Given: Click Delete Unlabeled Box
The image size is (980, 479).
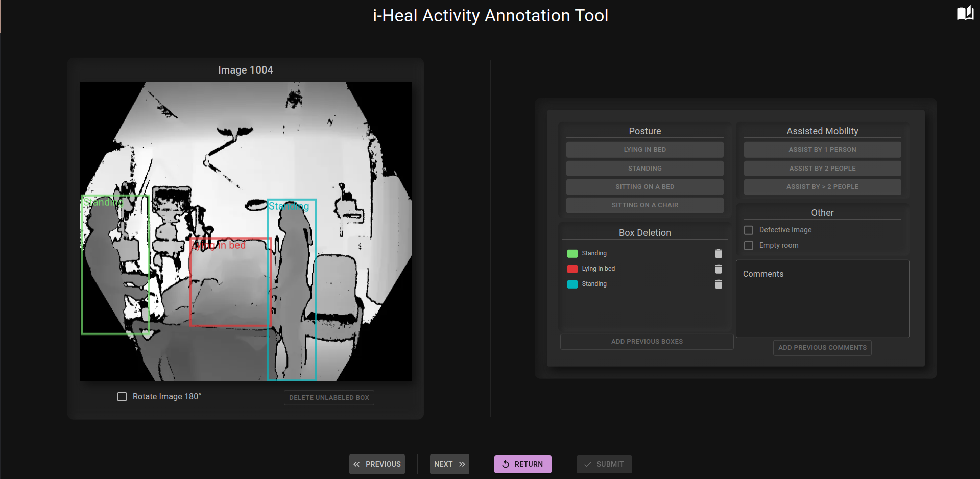Looking at the screenshot, I should [329, 398].
